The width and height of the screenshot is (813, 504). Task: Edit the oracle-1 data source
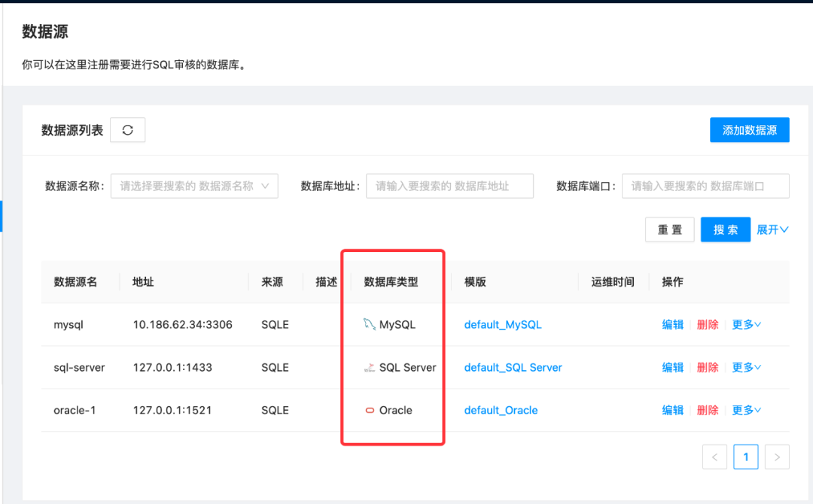(x=672, y=410)
